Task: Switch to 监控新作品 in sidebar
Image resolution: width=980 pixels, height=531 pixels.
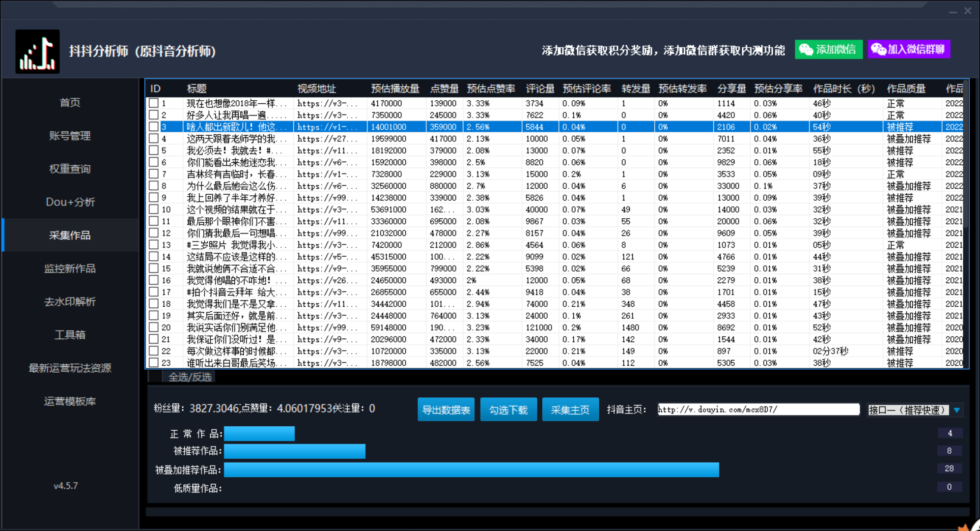Action: (70, 268)
